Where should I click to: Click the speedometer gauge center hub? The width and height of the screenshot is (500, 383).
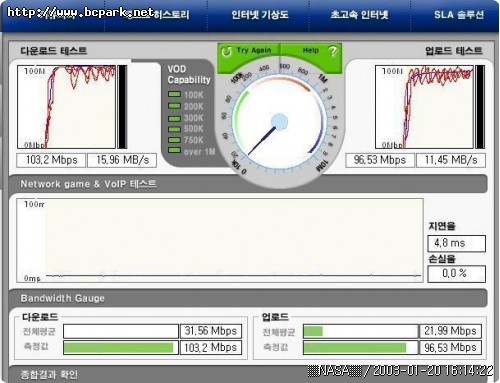point(279,122)
